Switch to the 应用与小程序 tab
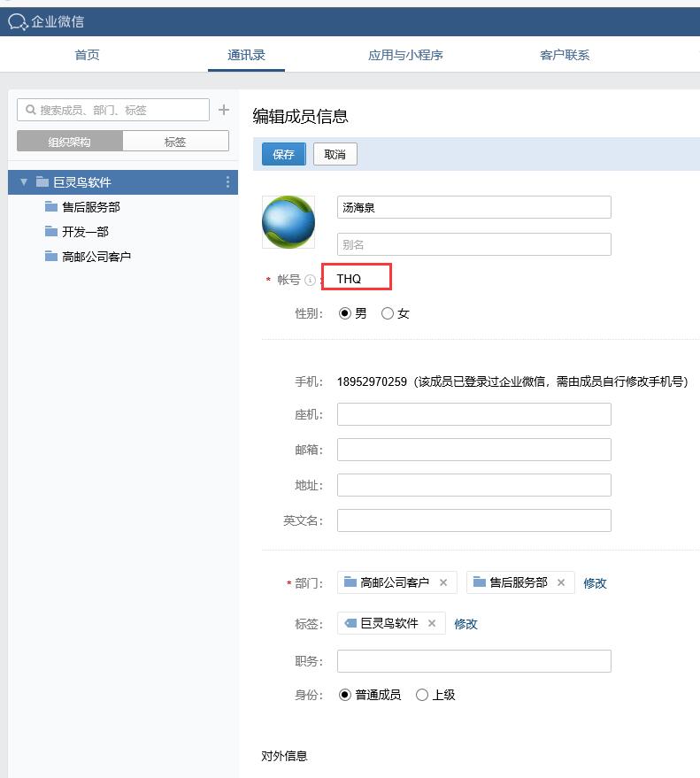Screen dimensions: 700x778 tap(405, 55)
